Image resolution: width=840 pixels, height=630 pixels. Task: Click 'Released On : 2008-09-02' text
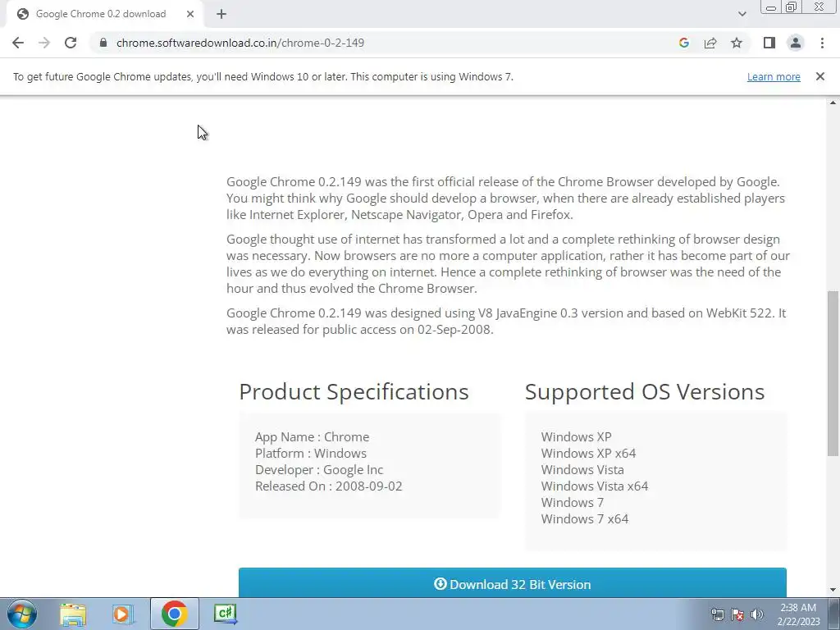click(328, 486)
